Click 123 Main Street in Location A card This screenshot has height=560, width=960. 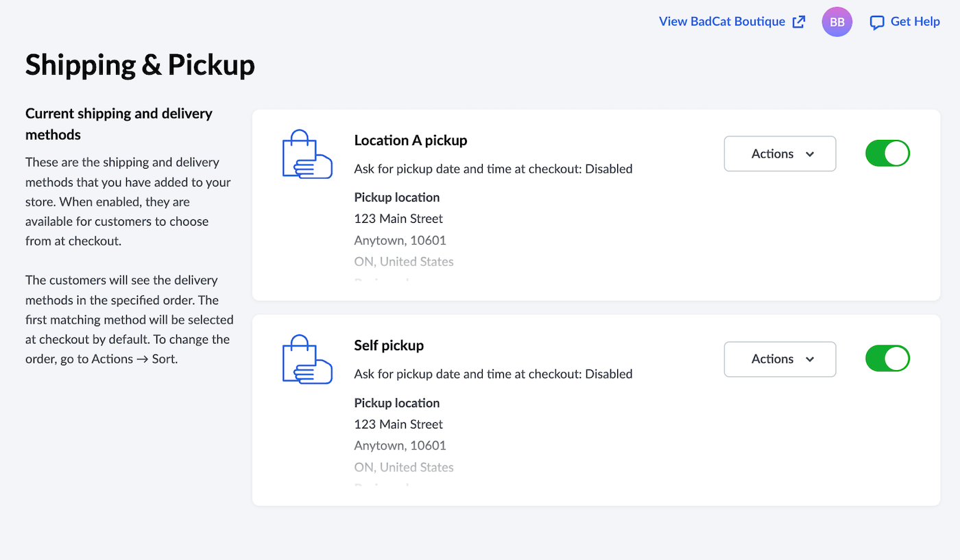pyautogui.click(x=398, y=219)
